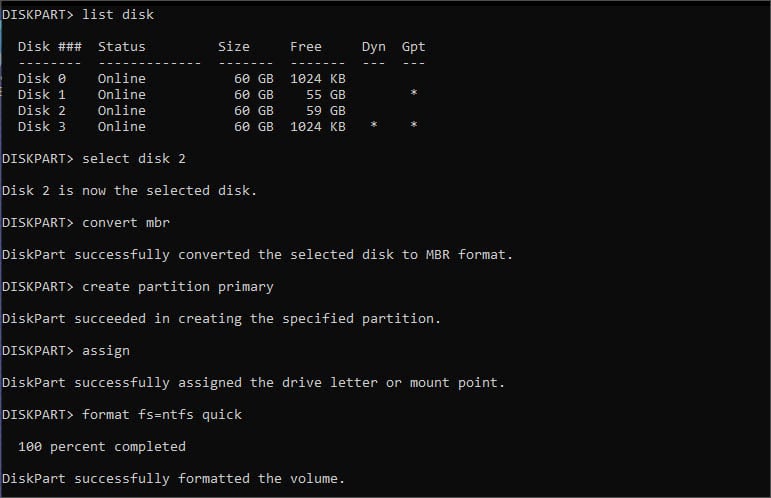Screen dimensions: 771x498
Task: Click the Gpt column header
Action: click(413, 46)
